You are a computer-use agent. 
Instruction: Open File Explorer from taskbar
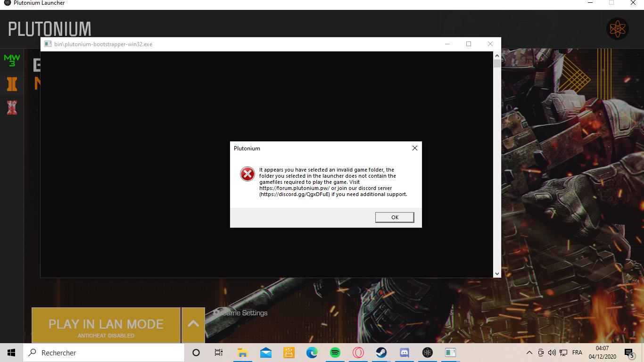242,353
